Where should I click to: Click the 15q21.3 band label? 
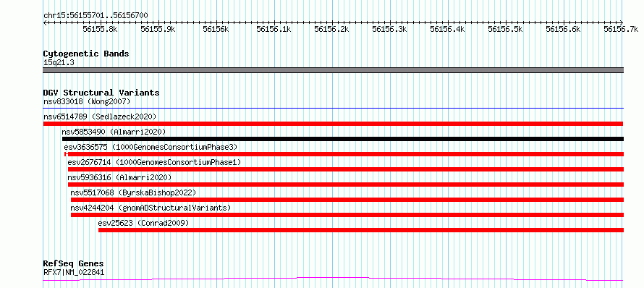point(59,63)
